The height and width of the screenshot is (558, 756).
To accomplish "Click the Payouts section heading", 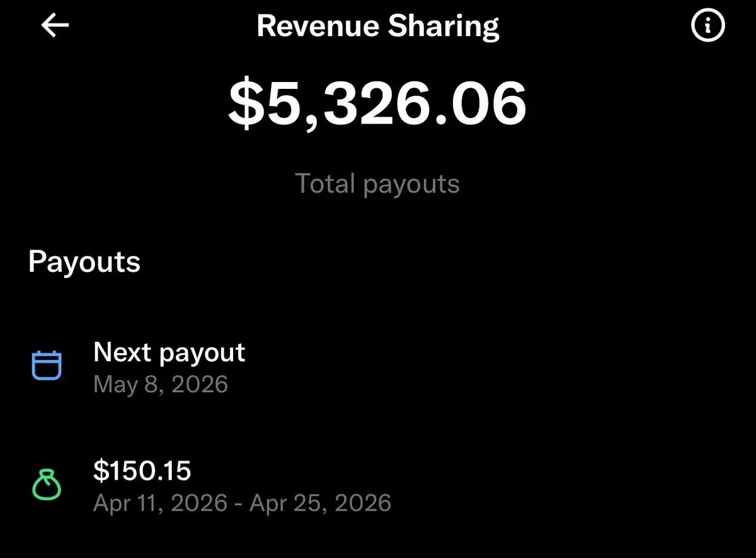I will 84,262.
